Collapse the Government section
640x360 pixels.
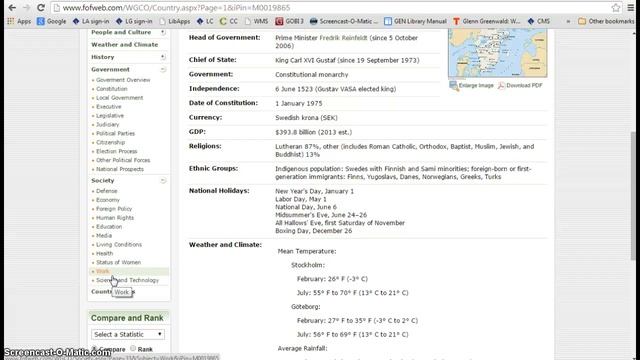point(163,70)
